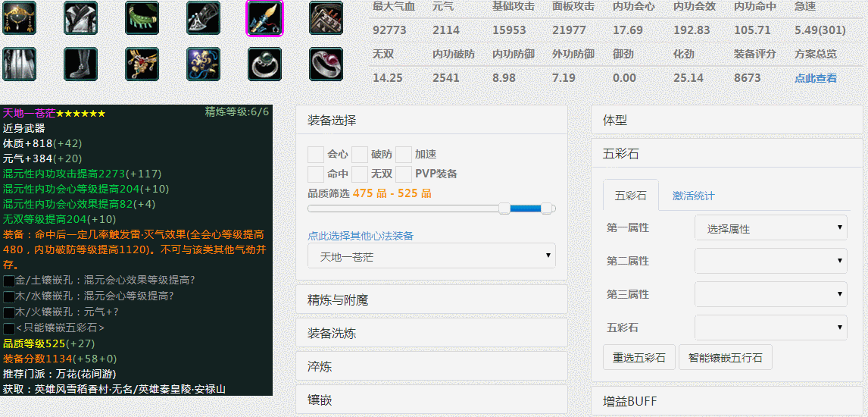This screenshot has height=417, width=868.
Task: Click the 精炼等级:6/6 label
Action: click(237, 112)
